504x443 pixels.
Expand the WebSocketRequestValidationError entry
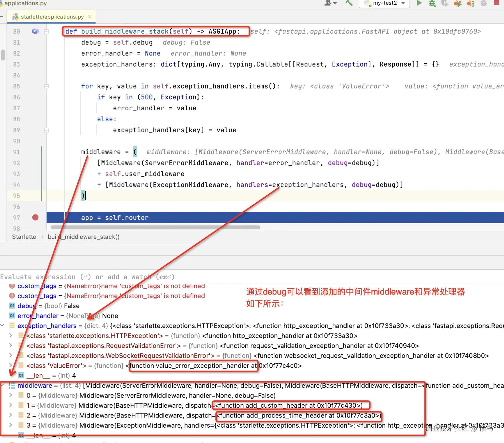tap(11, 355)
